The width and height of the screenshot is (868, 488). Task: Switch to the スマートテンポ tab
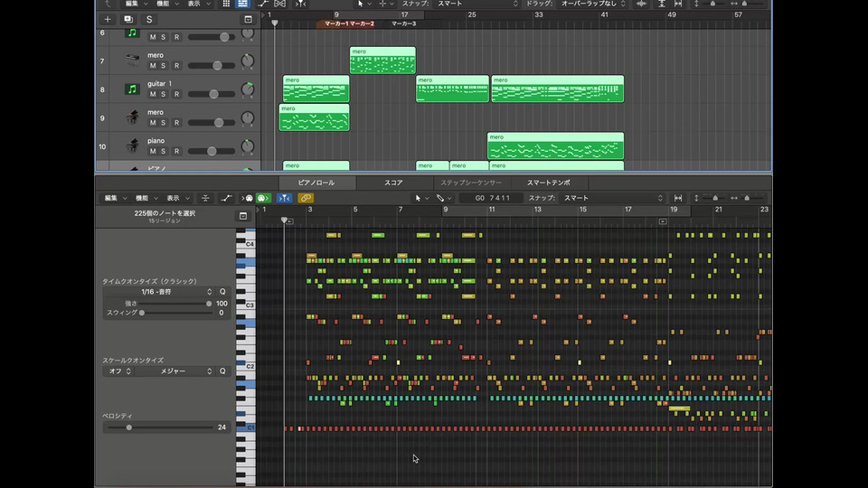[x=548, y=183]
